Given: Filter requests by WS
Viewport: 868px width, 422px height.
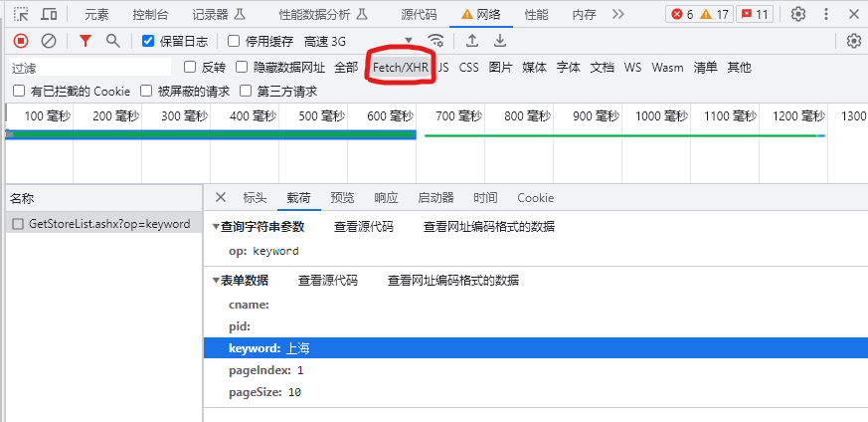Looking at the screenshot, I should [632, 68].
